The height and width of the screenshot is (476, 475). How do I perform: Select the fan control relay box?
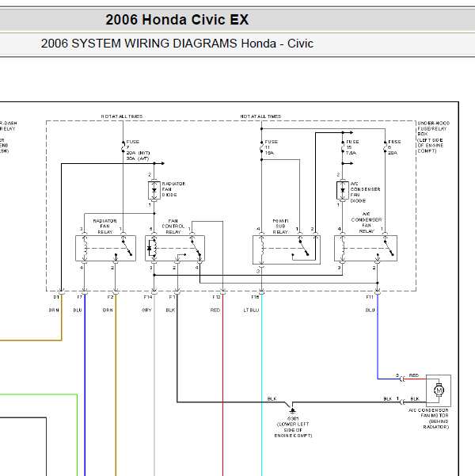pyautogui.click(x=175, y=248)
